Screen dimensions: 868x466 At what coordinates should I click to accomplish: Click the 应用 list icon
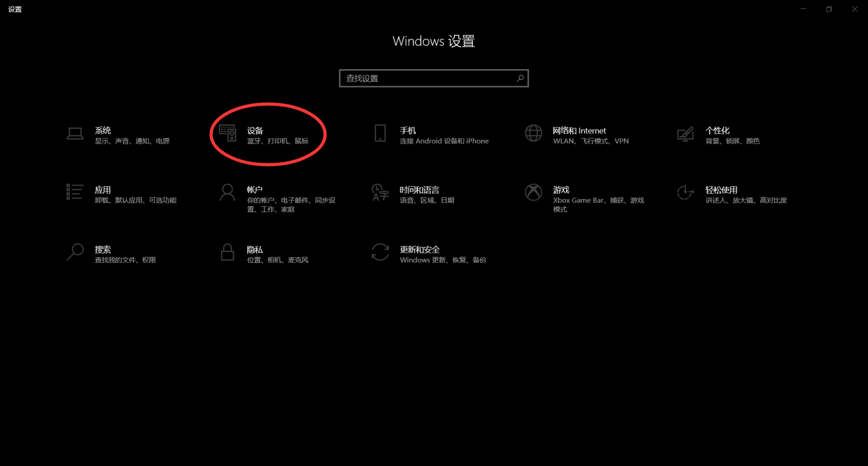[x=75, y=192]
